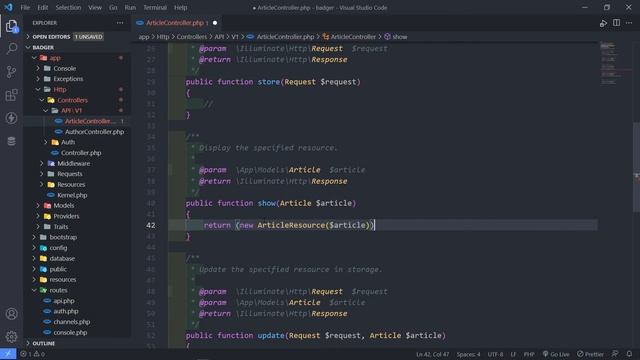Expand the Middleware folder

point(78,163)
